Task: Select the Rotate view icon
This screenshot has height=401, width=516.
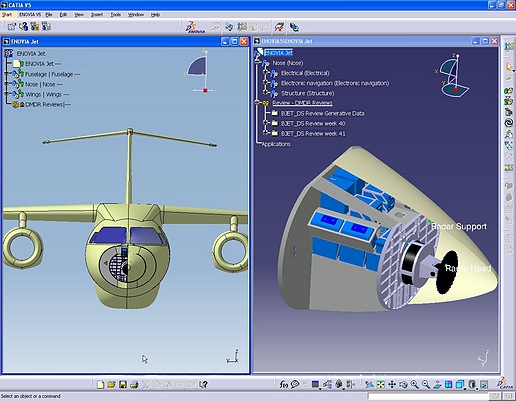Action: tap(403, 385)
